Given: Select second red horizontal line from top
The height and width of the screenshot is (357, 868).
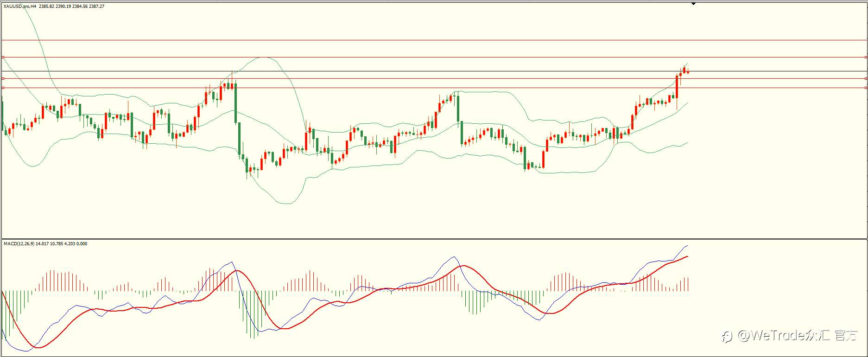Looking at the screenshot, I should pos(434,57).
